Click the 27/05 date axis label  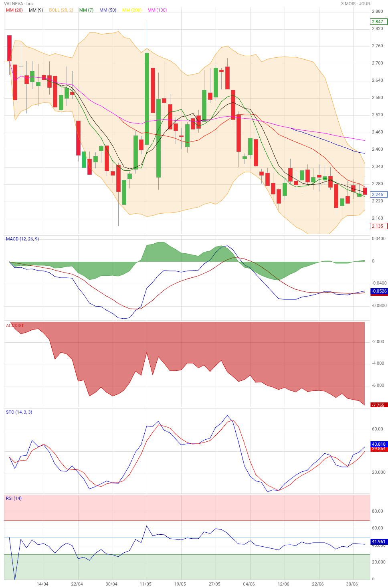[214, 584]
